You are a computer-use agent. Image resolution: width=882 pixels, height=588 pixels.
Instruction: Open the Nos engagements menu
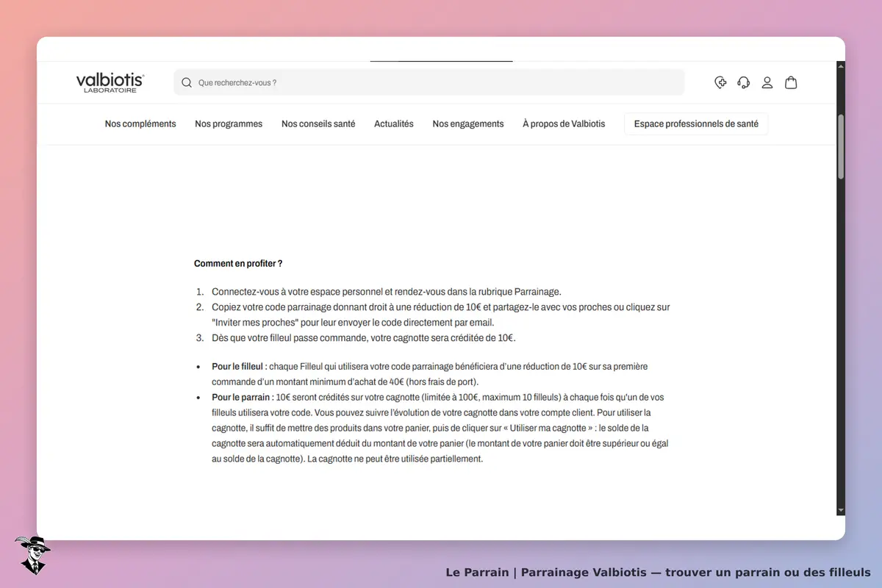point(468,124)
